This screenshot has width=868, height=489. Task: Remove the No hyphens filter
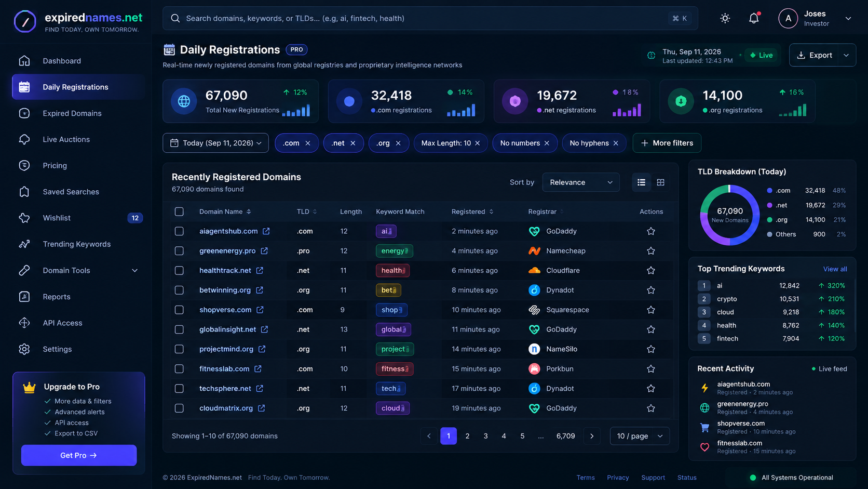[616, 143]
